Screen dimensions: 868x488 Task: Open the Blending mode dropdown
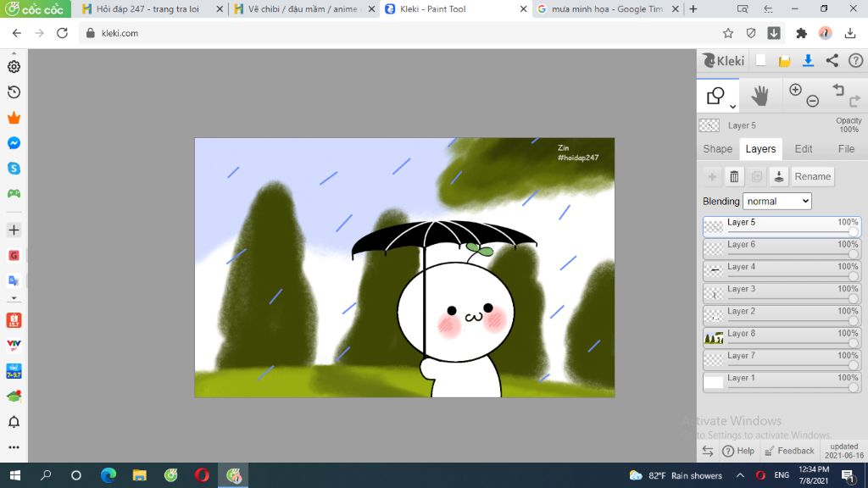click(x=776, y=202)
